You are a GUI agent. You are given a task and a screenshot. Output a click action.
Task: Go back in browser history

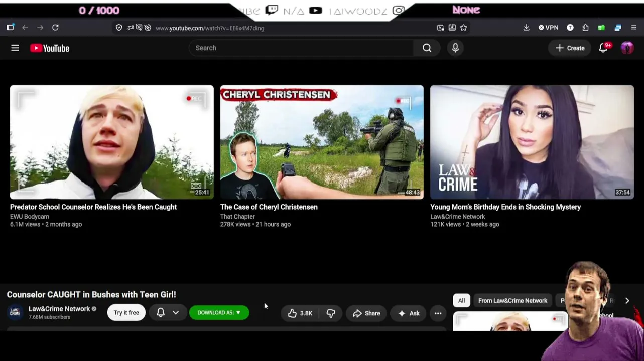coord(25,28)
